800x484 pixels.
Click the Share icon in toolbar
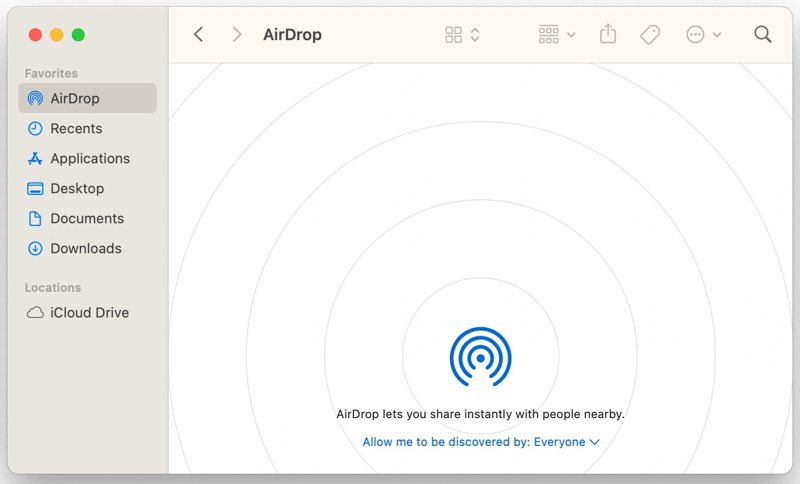[x=608, y=35]
